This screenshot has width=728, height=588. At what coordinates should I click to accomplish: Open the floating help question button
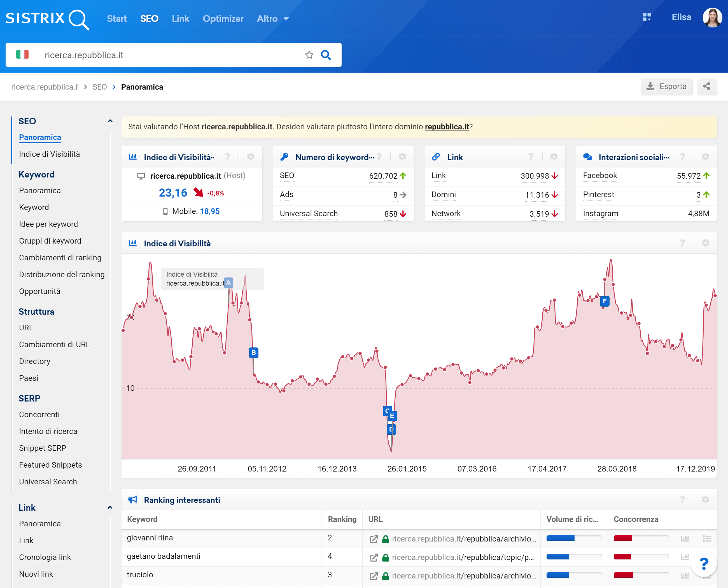(704, 564)
